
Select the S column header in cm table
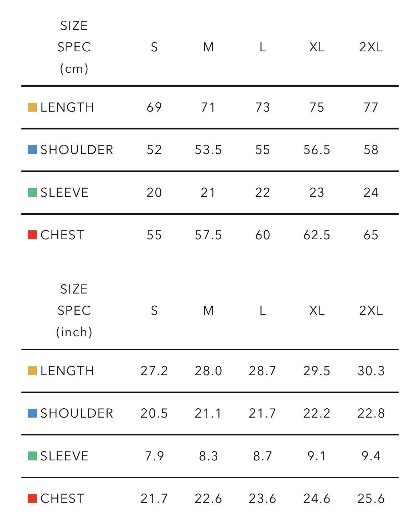click(x=154, y=47)
